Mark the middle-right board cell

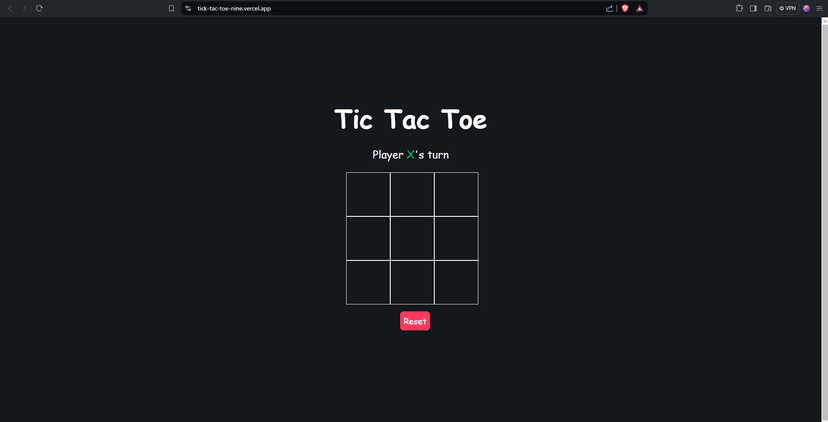456,238
